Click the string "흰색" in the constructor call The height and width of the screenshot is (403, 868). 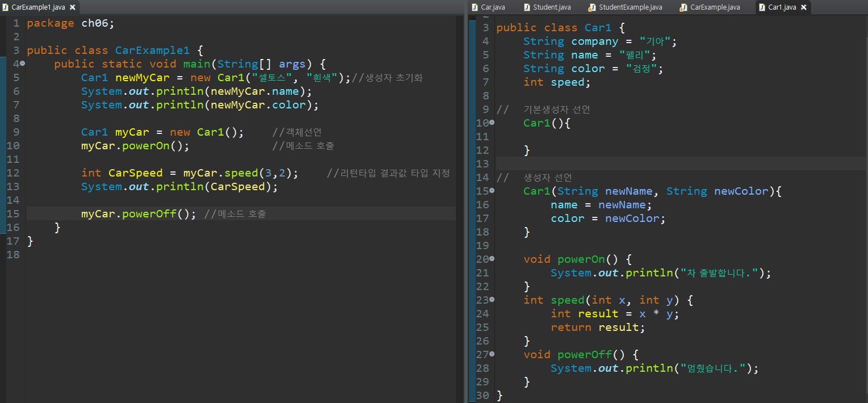tap(322, 78)
